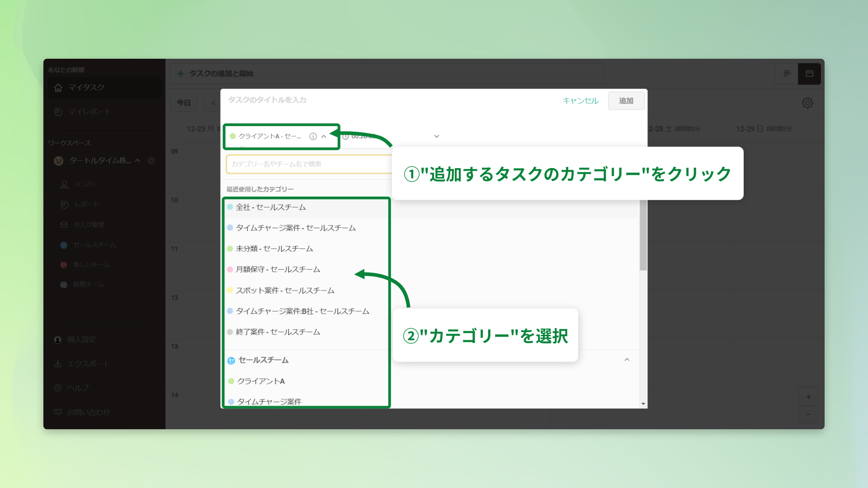
Task: Open the タスク管理 inbox icon
Action: [x=63, y=224]
